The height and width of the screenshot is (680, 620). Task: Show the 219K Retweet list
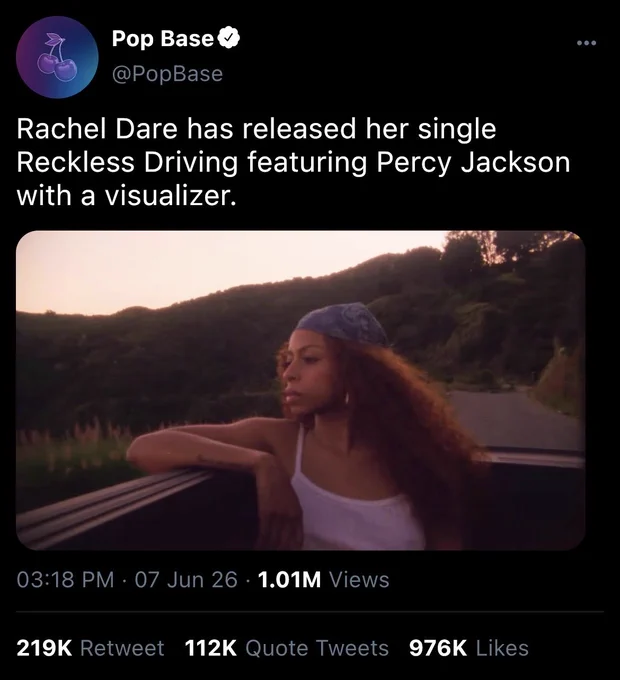(90, 648)
